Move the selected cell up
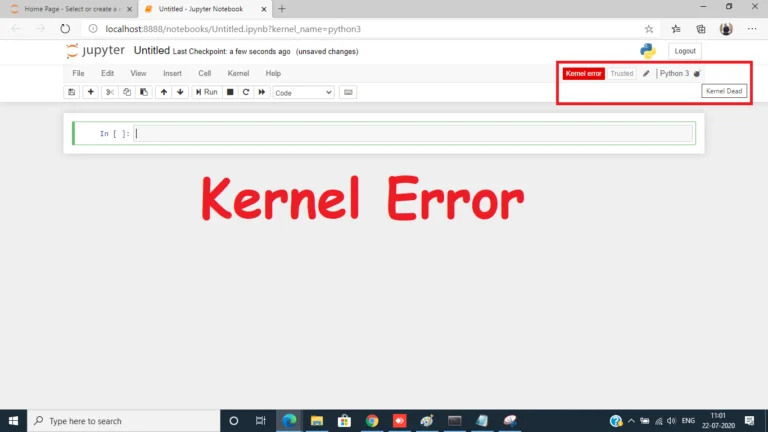This screenshot has height=432, width=768. click(x=164, y=92)
